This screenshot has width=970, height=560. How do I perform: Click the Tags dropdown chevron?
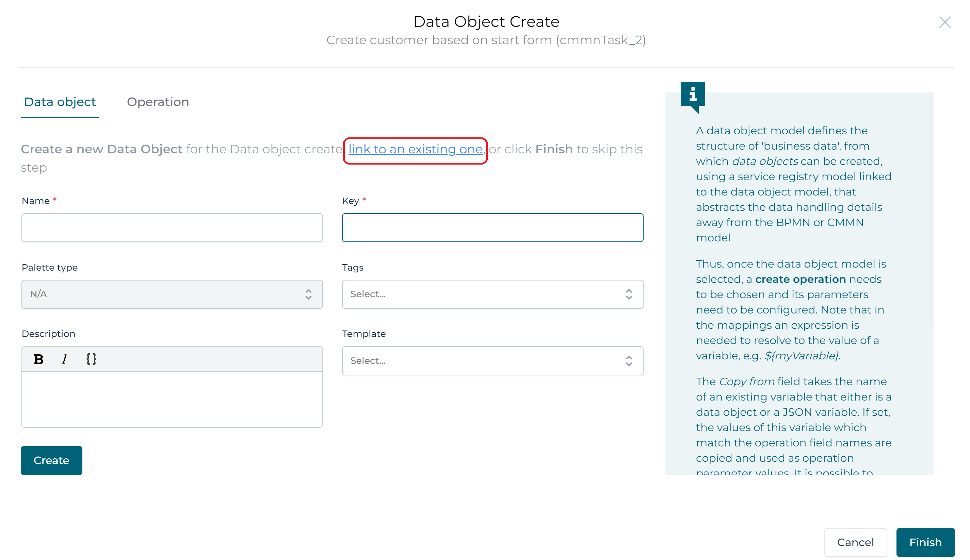pos(629,294)
